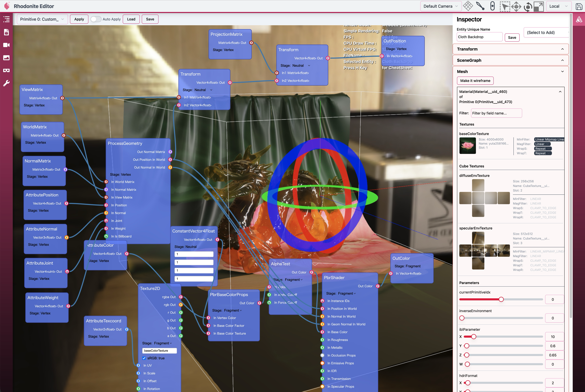
Task: Open the Primitive 0 material dropdown
Action: pyautogui.click(x=42, y=19)
